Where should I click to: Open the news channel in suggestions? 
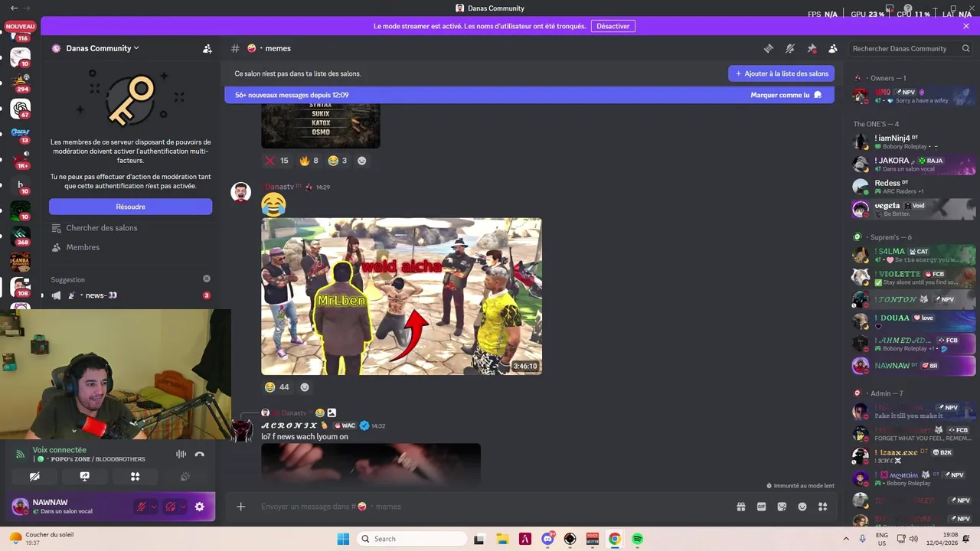(x=130, y=295)
